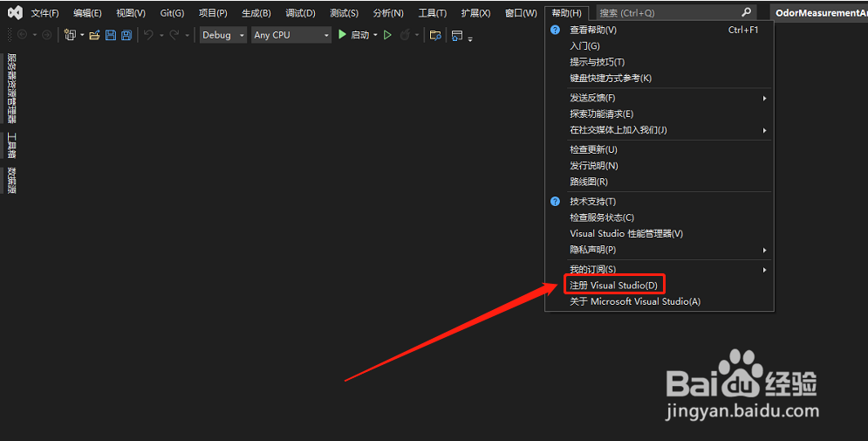Click the search magnifier icon

(x=746, y=11)
